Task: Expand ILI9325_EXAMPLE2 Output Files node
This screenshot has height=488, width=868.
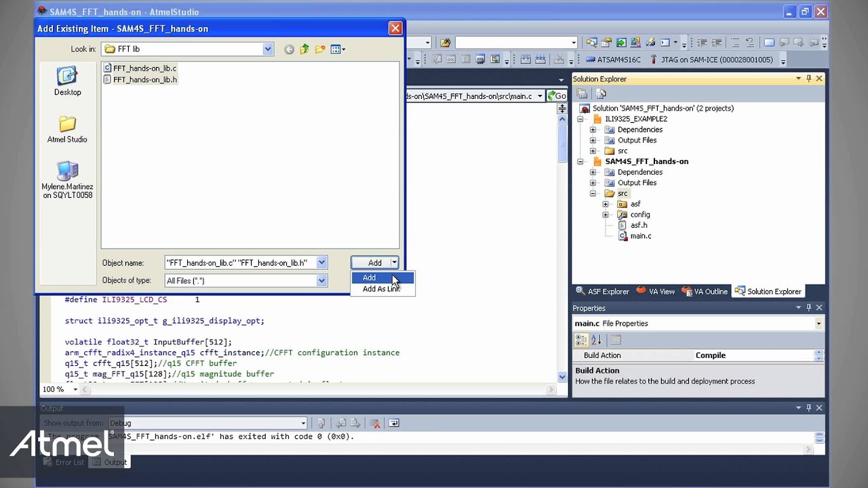Action: (x=593, y=140)
